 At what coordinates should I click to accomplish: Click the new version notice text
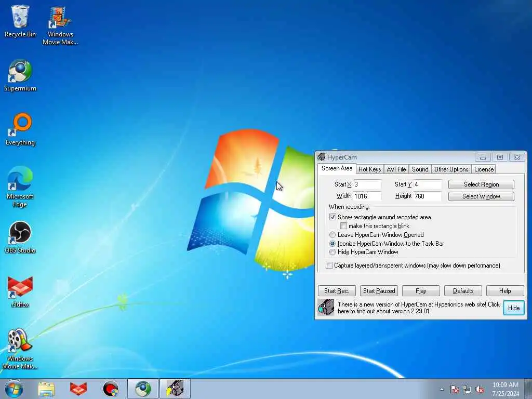point(419,308)
